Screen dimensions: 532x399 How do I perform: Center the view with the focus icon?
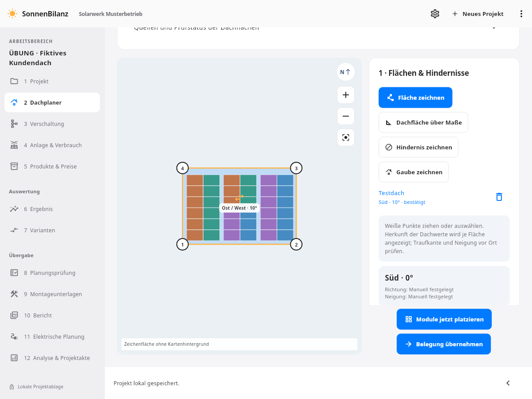(346, 137)
